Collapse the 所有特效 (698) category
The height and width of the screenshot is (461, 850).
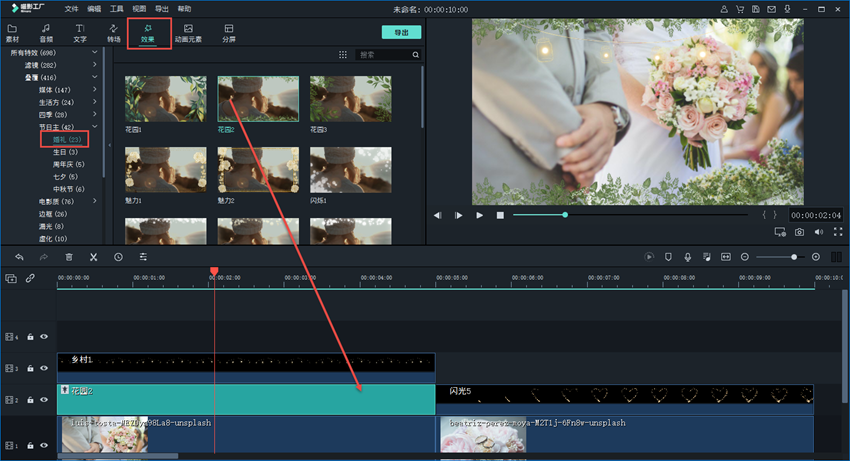click(x=95, y=52)
